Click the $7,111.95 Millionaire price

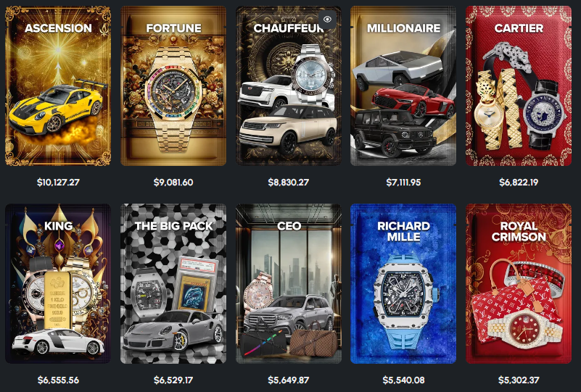403,182
